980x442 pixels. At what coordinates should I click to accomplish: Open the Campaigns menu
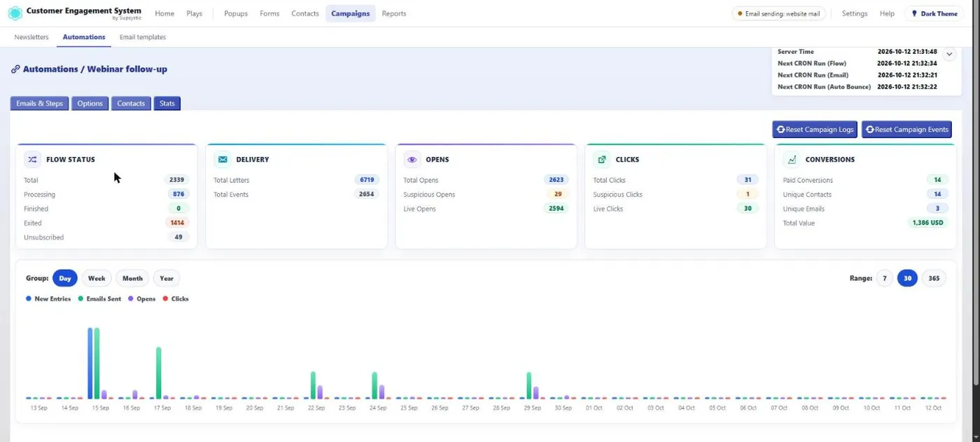click(351, 13)
